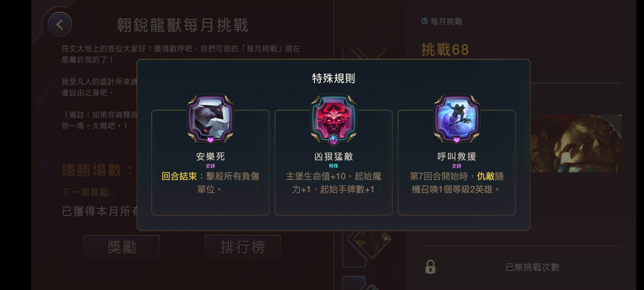
Task: Tap the 回合結束 keyword text
Action: coord(179,176)
